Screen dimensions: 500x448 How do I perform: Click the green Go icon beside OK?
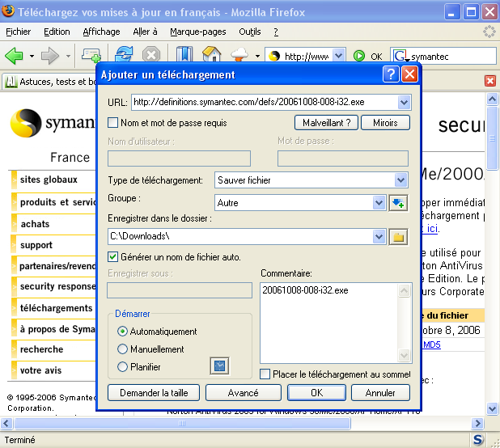[359, 56]
